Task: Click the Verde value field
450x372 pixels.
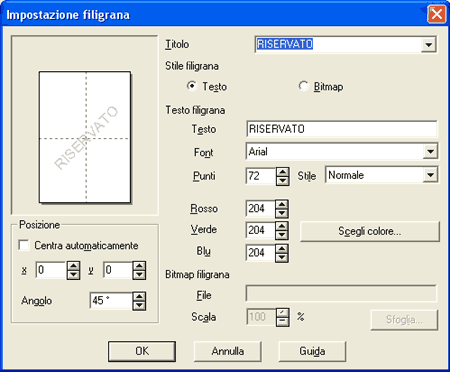Action: coord(261,230)
